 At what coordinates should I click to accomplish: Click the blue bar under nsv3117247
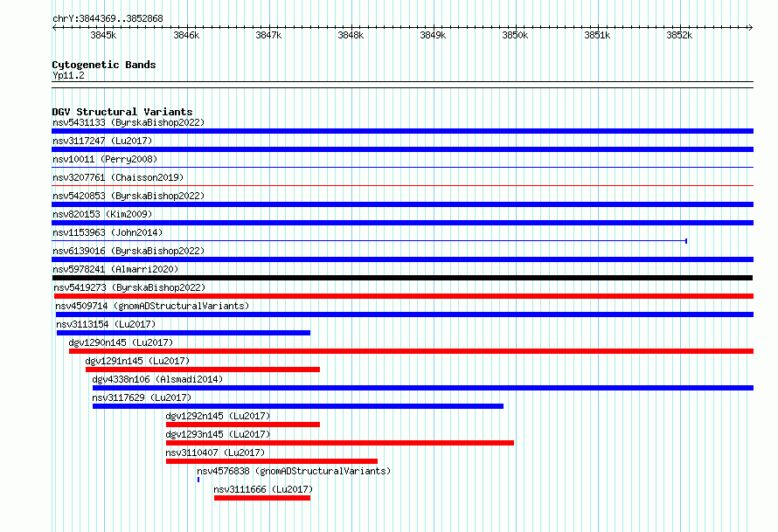[402, 149]
